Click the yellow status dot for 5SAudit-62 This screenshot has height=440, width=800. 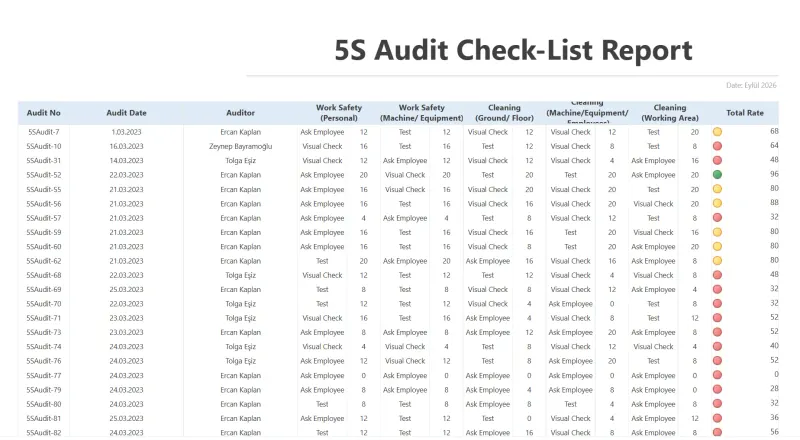717,260
